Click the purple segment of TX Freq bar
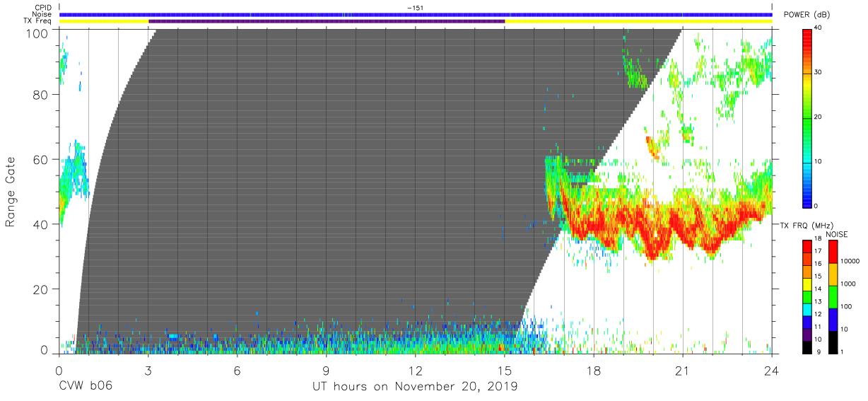This screenshot has width=868, height=401. pos(327,21)
